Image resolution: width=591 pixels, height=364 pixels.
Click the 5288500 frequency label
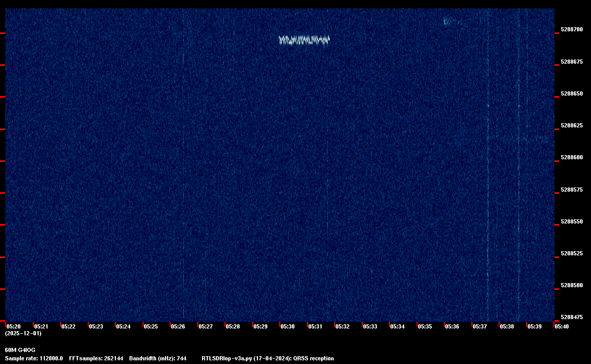click(572, 285)
